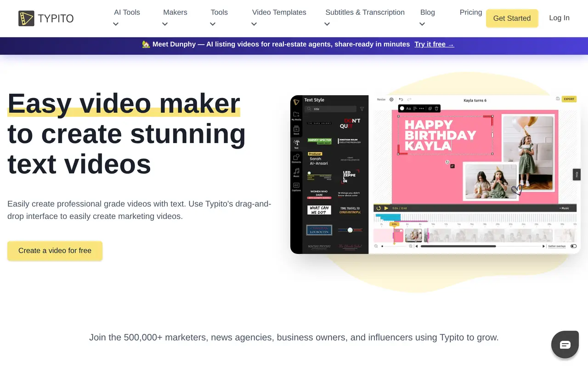Select the Text tool in editor sidebar
The height and width of the screenshot is (368, 588).
click(x=296, y=144)
